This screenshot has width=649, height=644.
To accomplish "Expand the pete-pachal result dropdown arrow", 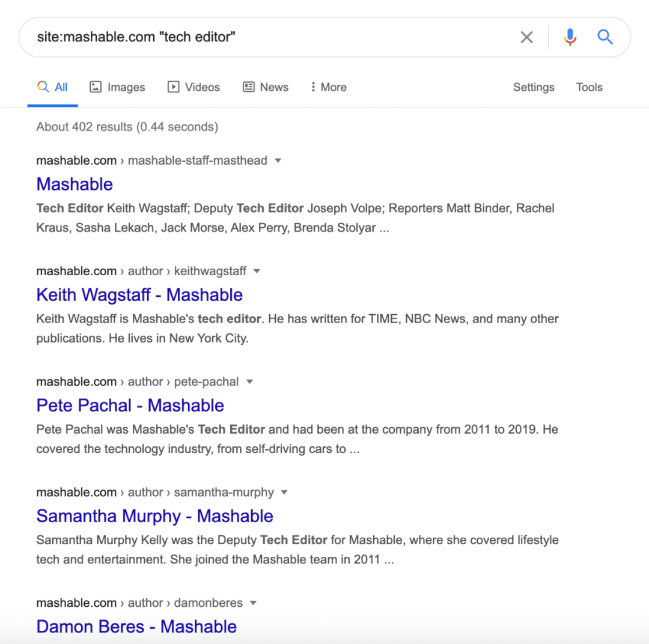I will [249, 381].
